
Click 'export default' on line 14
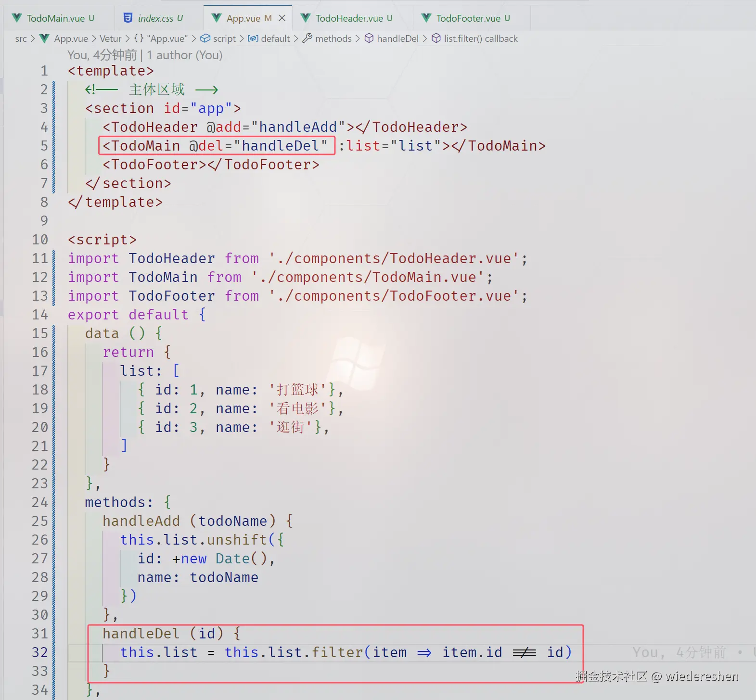coord(128,315)
